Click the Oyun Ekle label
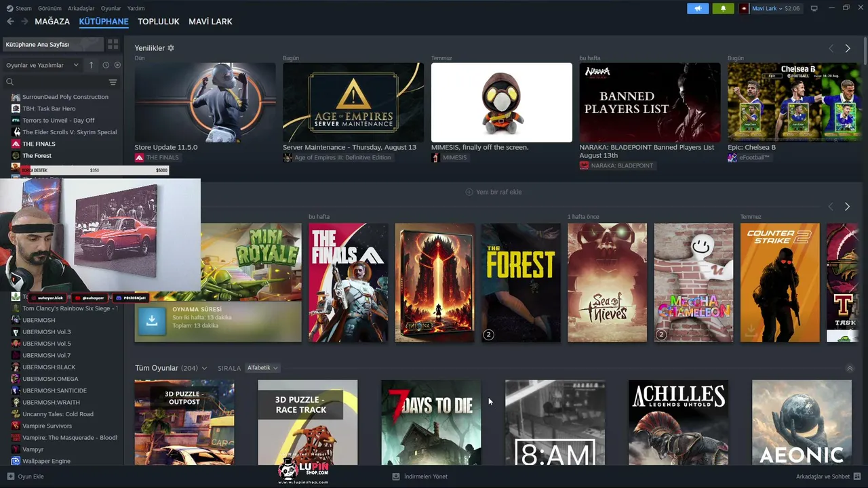The image size is (868, 488). [x=31, y=476]
